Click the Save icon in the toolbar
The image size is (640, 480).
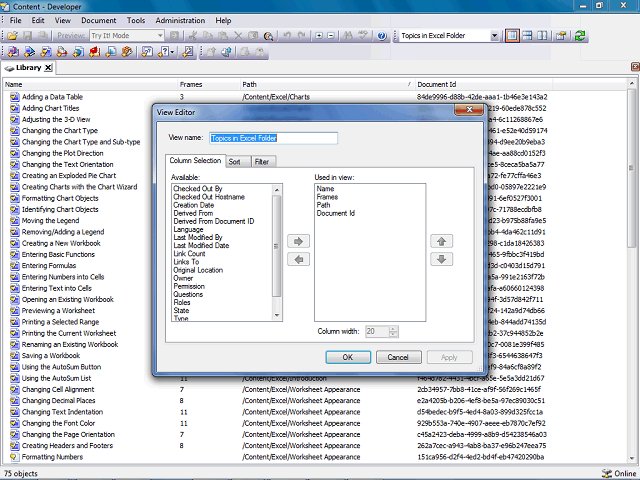point(27,36)
